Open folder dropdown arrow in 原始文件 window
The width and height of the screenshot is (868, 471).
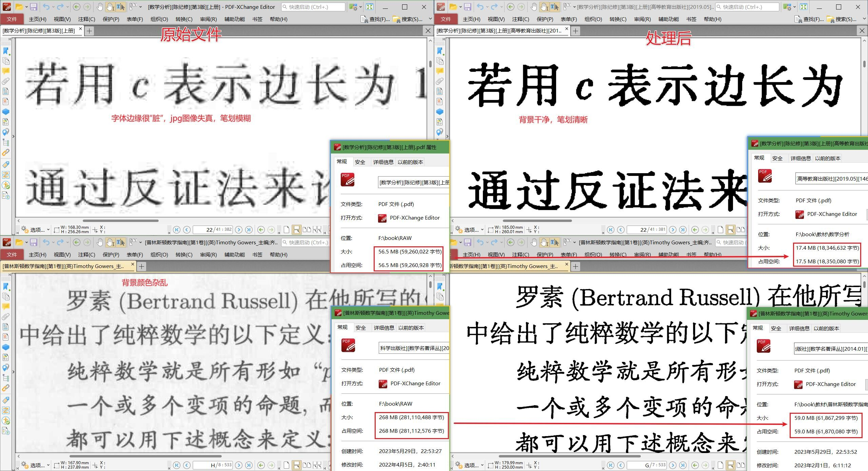(x=26, y=7)
